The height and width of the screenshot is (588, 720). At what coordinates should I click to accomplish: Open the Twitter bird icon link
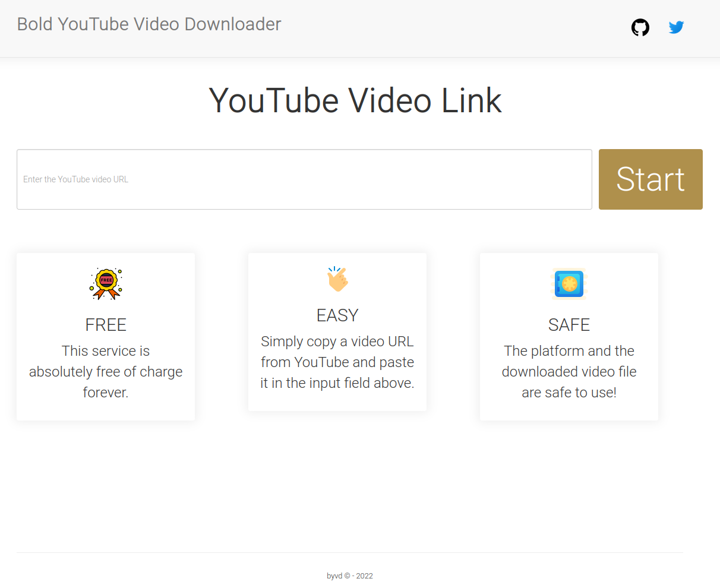[676, 27]
